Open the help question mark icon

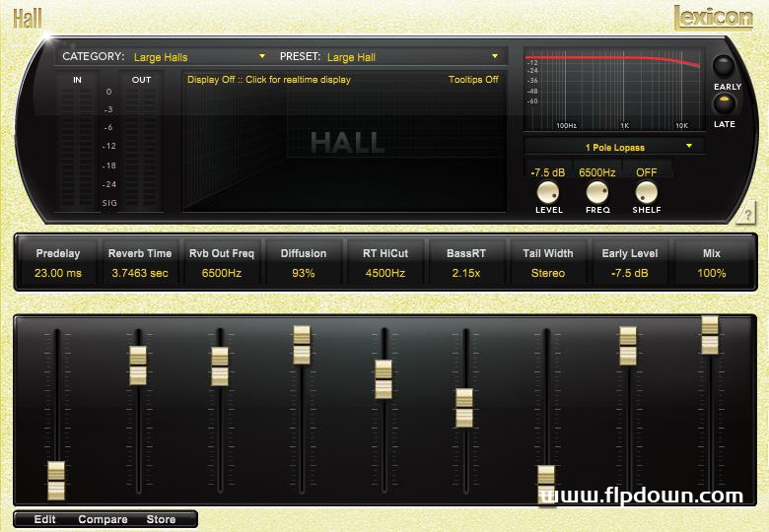coord(746,214)
